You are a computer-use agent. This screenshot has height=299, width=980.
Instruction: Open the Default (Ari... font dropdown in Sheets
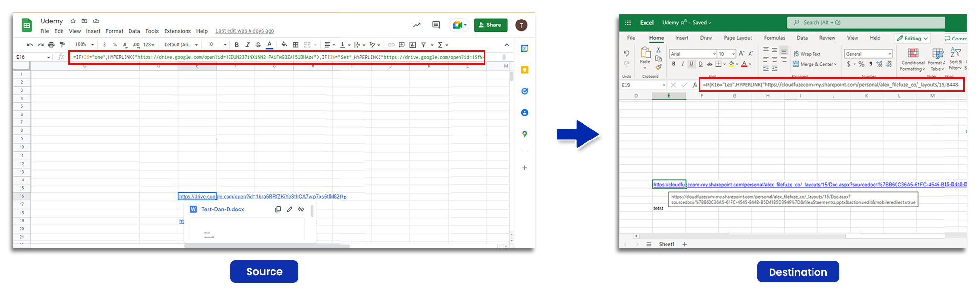[x=181, y=45]
